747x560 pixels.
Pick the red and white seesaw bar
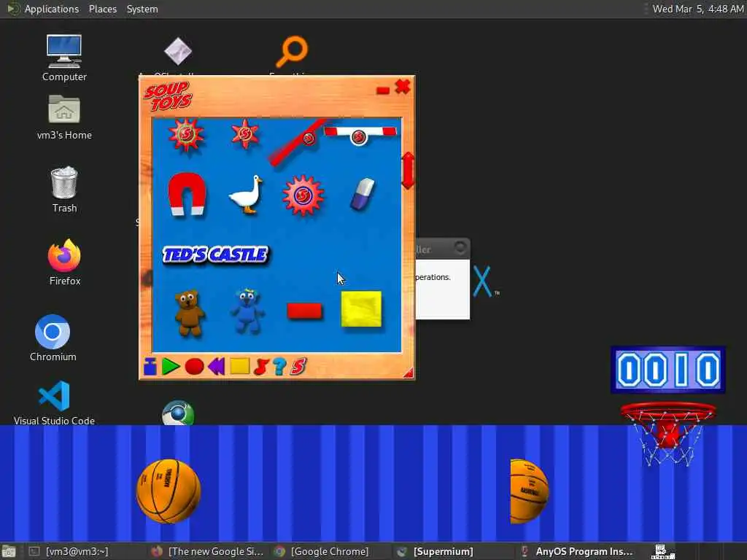pyautogui.click(x=360, y=134)
